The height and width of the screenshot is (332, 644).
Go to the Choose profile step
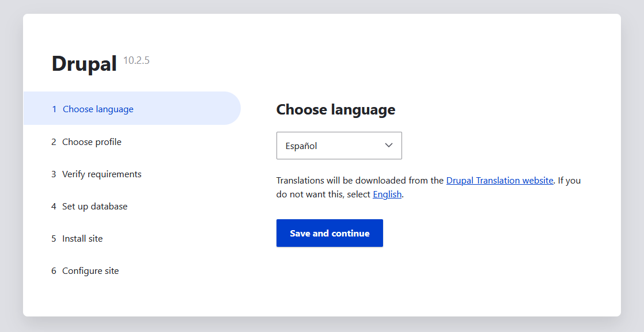pyautogui.click(x=92, y=142)
